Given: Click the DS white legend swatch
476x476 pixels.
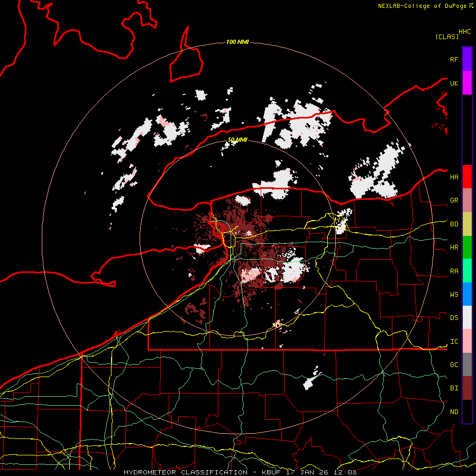Looking at the screenshot, I should (467, 317).
